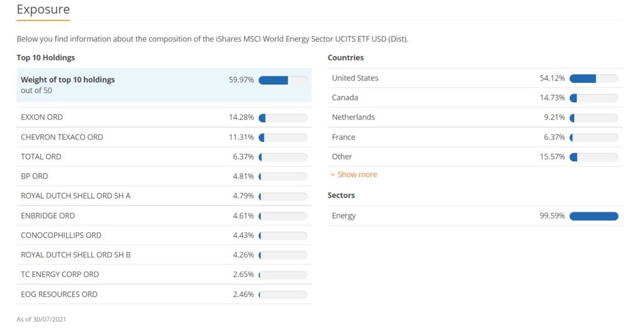Click the 15.57% value for Other
644x328 pixels.
pyautogui.click(x=552, y=157)
